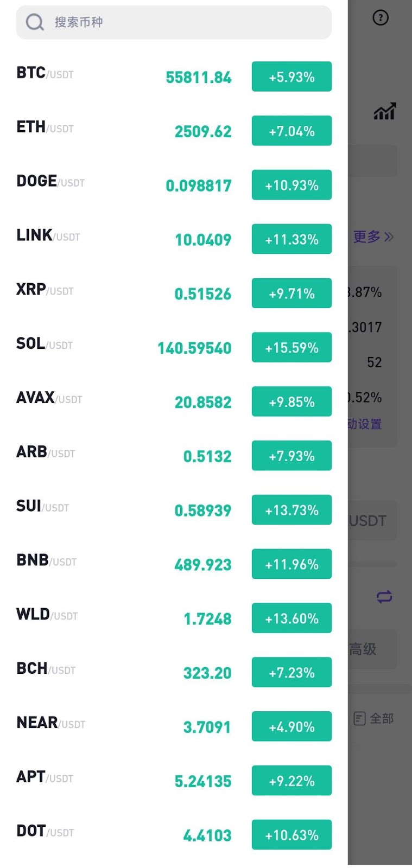The width and height of the screenshot is (412, 868).
Task: Tap the SOL +15.59% change badge
Action: click(x=291, y=348)
